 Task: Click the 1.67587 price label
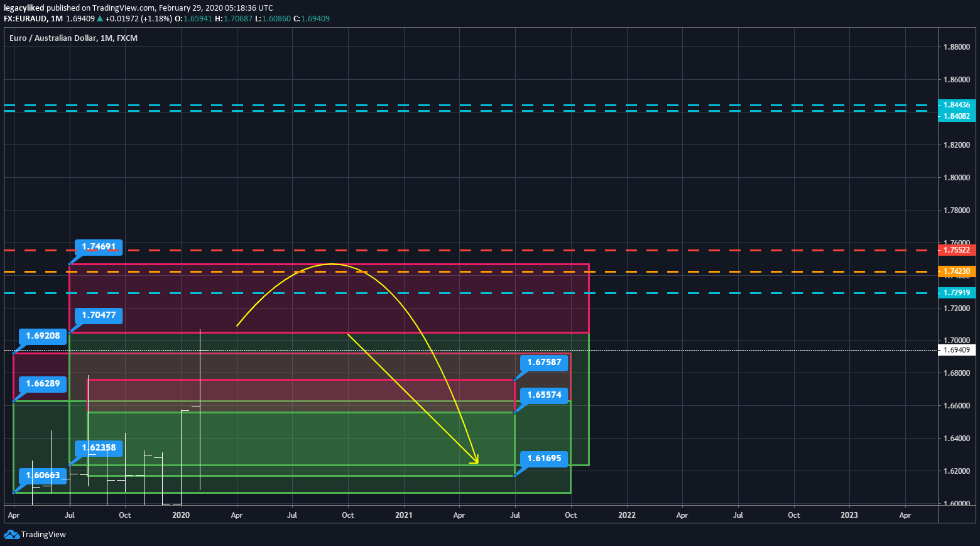point(544,363)
